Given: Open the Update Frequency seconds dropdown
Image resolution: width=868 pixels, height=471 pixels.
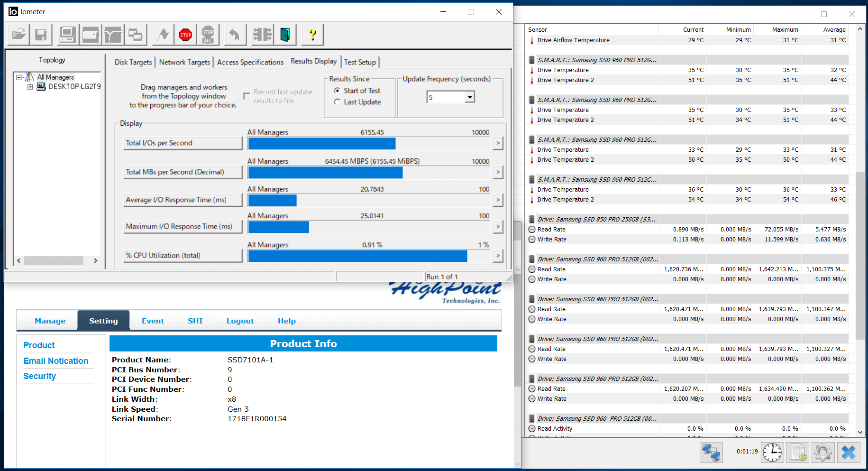Looking at the screenshot, I should (470, 97).
